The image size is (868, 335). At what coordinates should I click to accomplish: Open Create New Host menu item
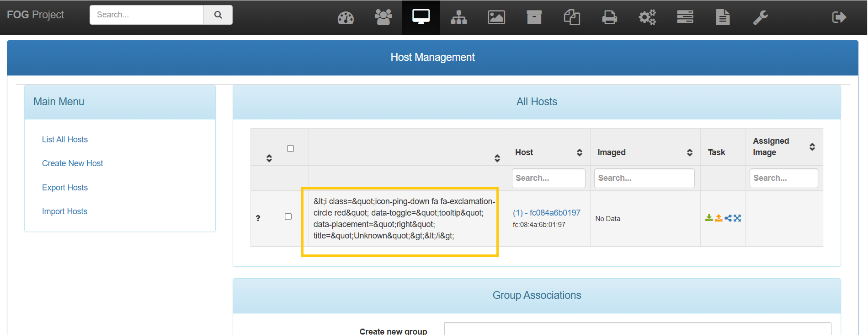tap(73, 163)
